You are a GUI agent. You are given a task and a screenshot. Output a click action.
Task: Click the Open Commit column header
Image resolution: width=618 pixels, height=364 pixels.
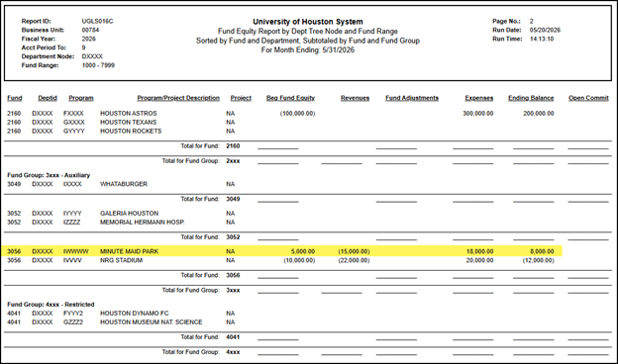click(588, 98)
